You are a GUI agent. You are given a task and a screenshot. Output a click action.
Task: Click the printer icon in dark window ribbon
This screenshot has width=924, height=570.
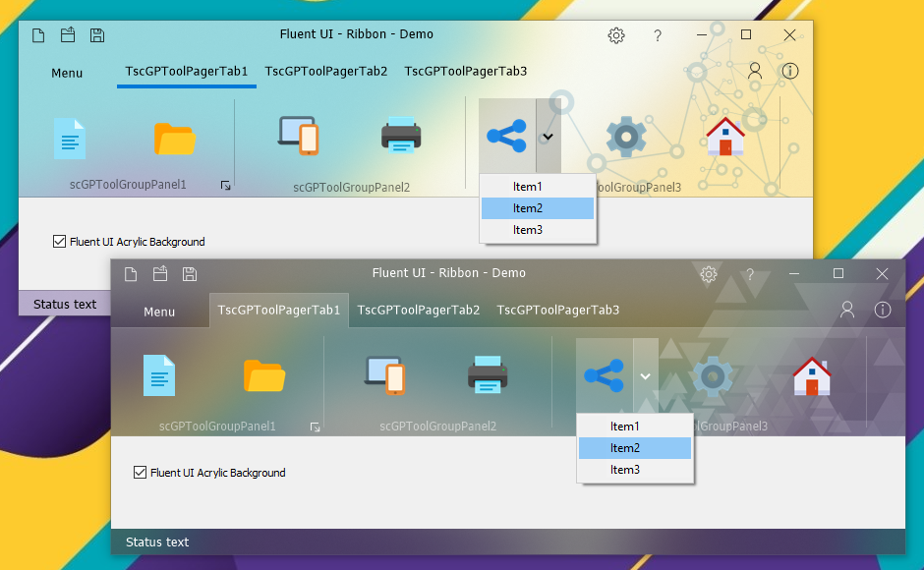click(x=488, y=373)
